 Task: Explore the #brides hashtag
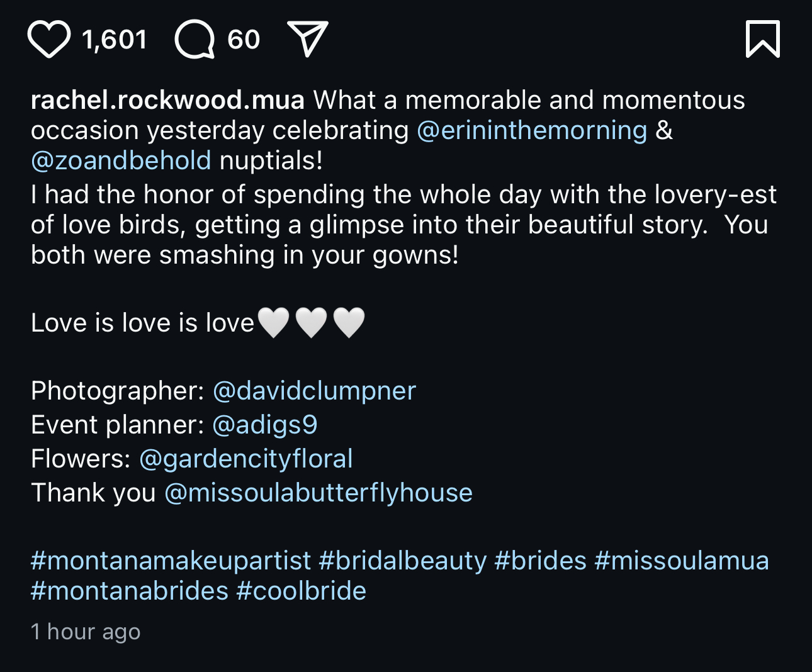(540, 561)
